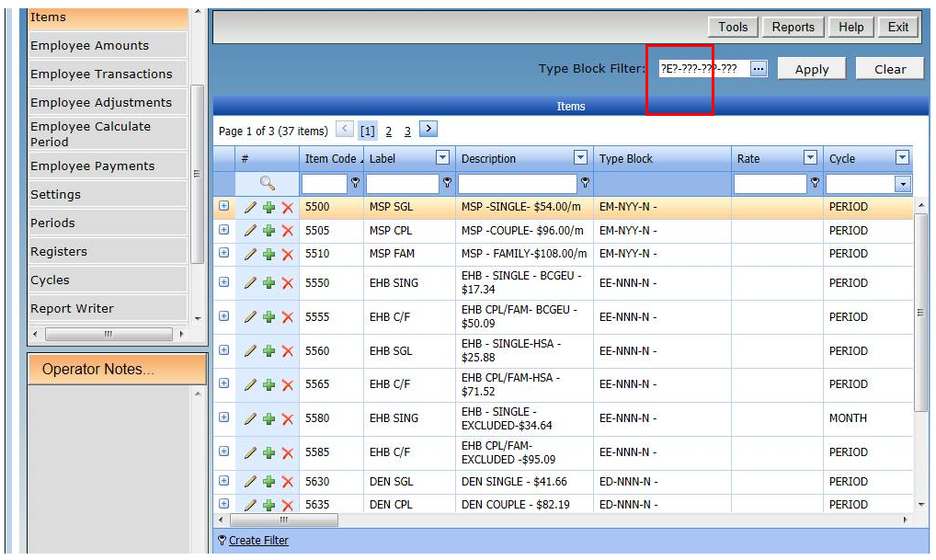Open the Rate column header dropdown
Image resolution: width=936 pixels, height=560 pixels.
pyautogui.click(x=810, y=157)
